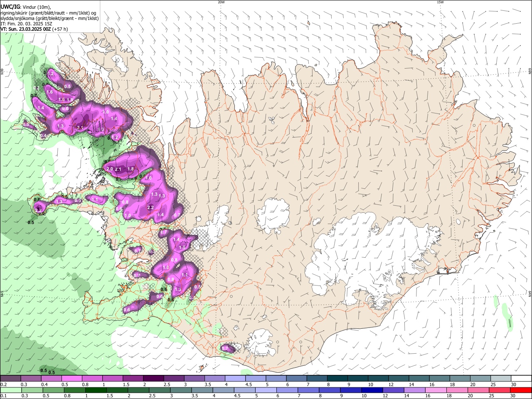Click the 15W longitude label

(440, 2)
